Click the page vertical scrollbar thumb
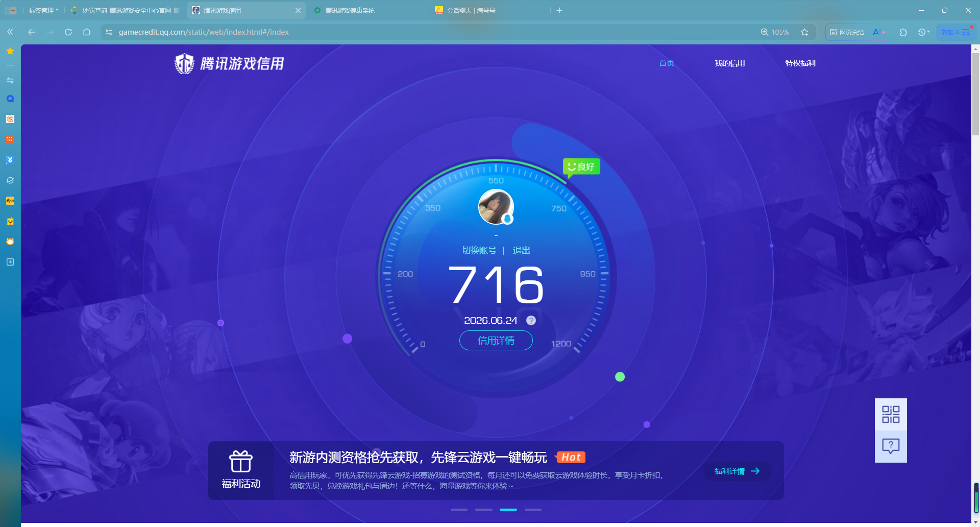 pos(975,94)
